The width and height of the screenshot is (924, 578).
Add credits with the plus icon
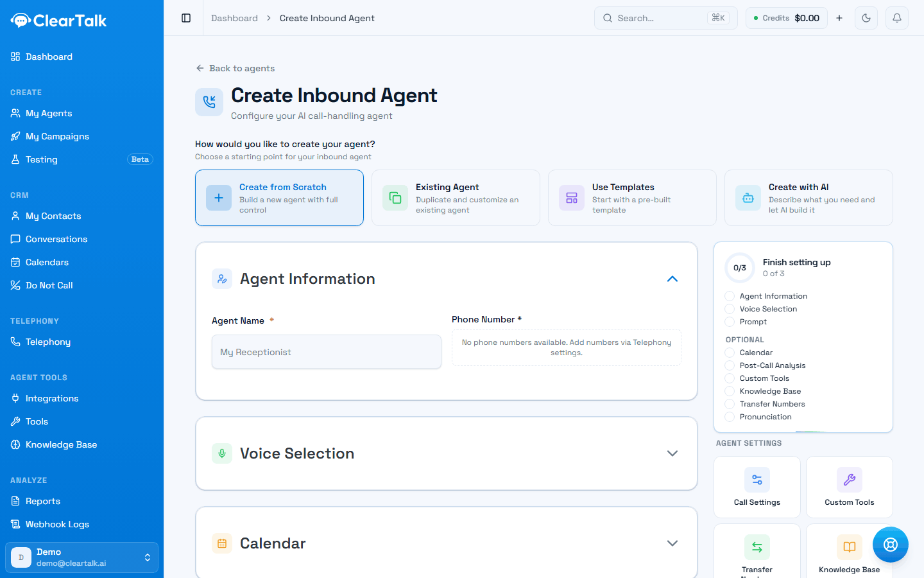click(x=839, y=18)
